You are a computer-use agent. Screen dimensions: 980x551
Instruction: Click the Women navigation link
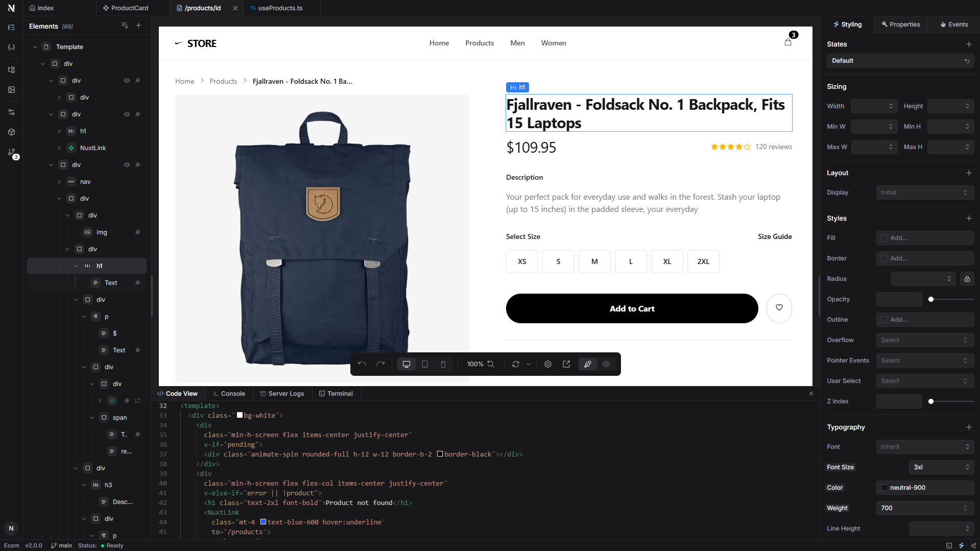554,43
